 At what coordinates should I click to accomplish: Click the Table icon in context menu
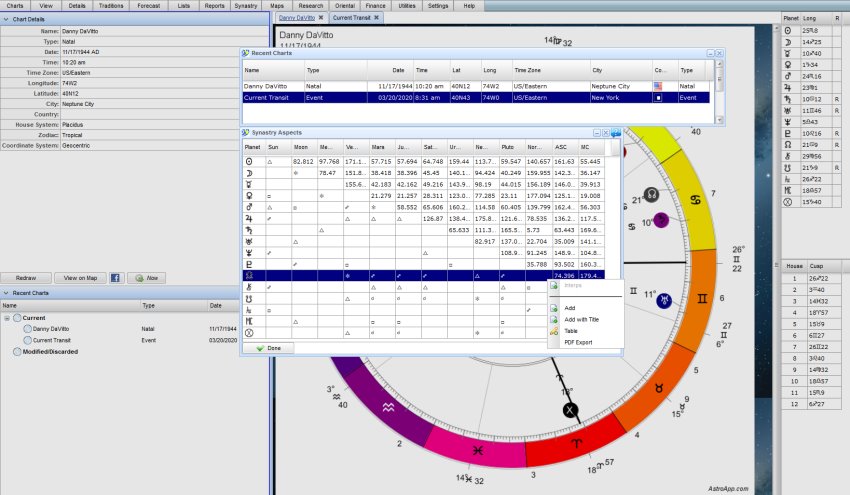pyautogui.click(x=554, y=329)
